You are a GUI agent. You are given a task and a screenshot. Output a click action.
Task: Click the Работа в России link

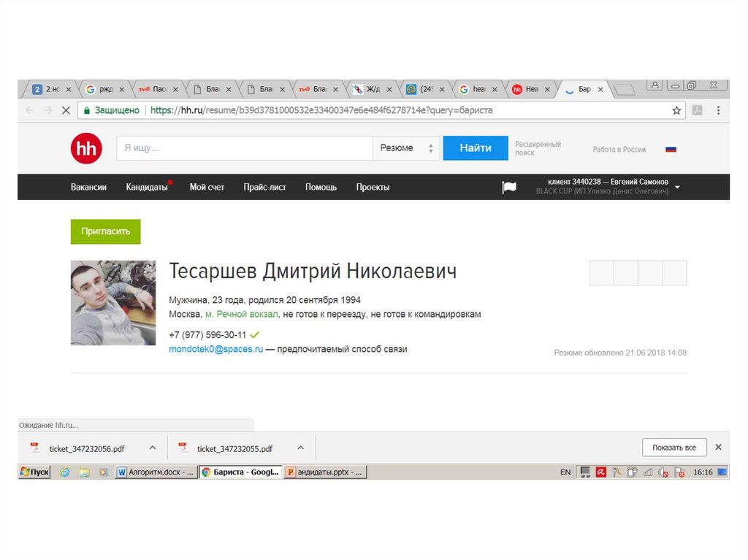619,149
